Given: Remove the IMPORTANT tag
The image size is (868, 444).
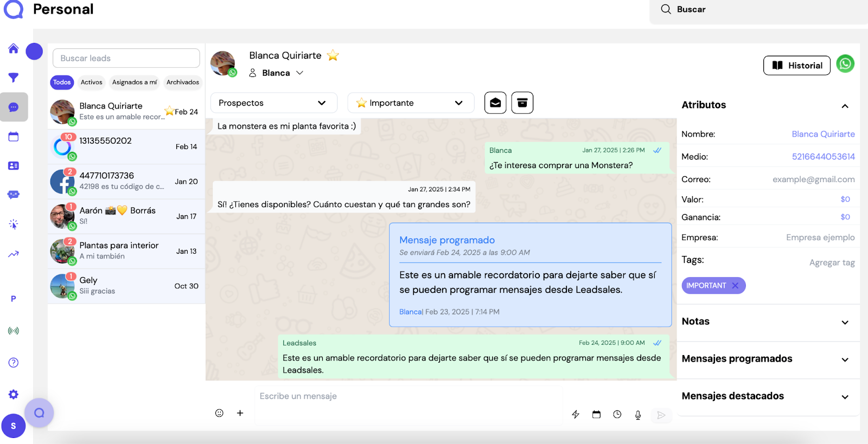Looking at the screenshot, I should point(735,286).
